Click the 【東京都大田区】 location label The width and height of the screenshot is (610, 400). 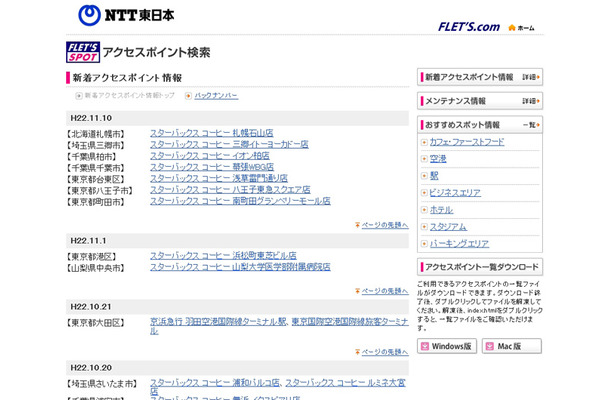95,323
